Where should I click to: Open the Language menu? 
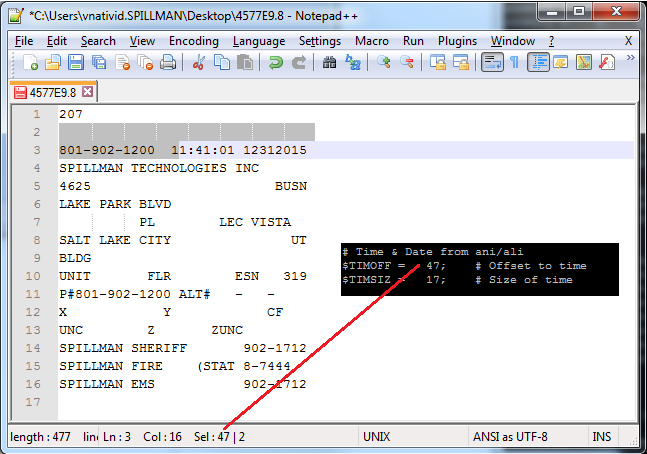[259, 41]
